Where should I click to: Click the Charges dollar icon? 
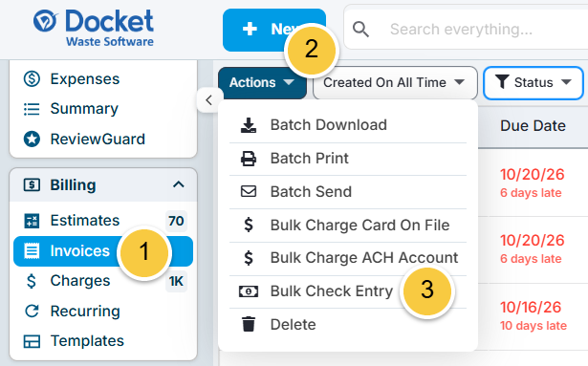click(x=32, y=281)
